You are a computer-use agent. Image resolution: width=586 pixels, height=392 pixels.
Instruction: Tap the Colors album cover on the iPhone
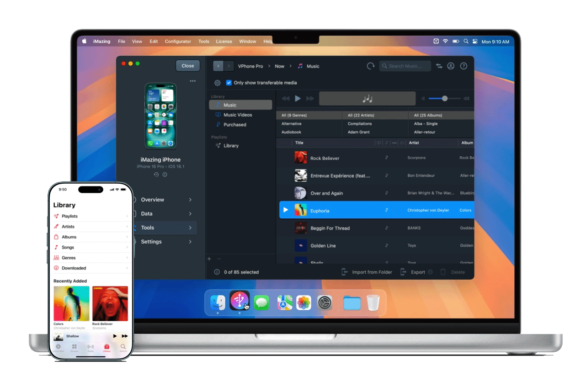[x=71, y=304]
